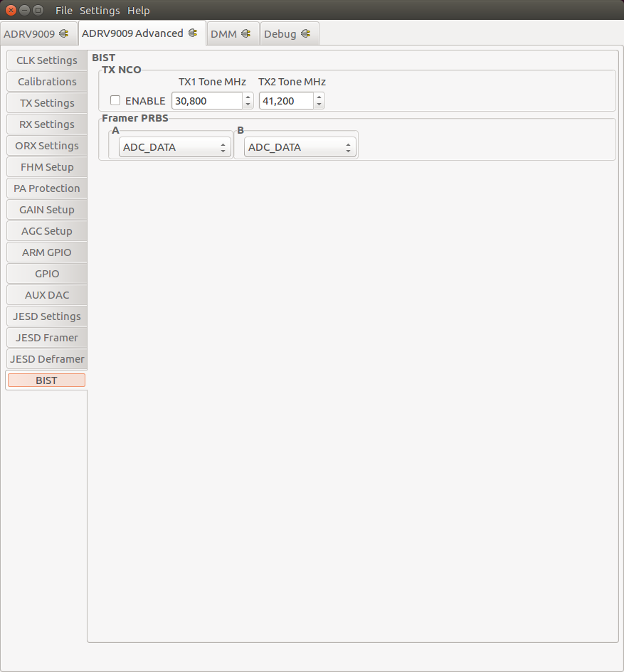Image resolution: width=624 pixels, height=672 pixels.
Task: Click the detach icon on the Debug tab
Action: [x=306, y=33]
